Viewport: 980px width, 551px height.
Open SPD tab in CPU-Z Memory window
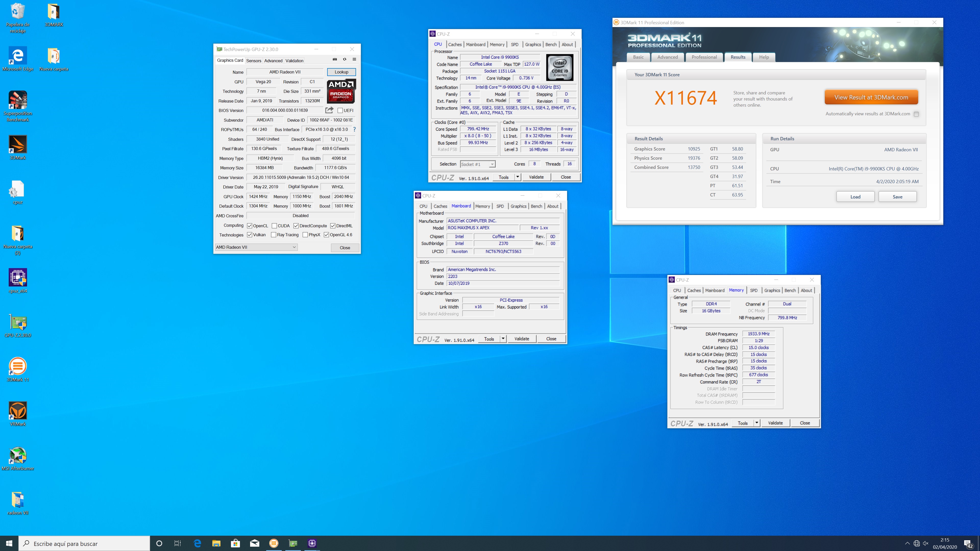pyautogui.click(x=754, y=291)
